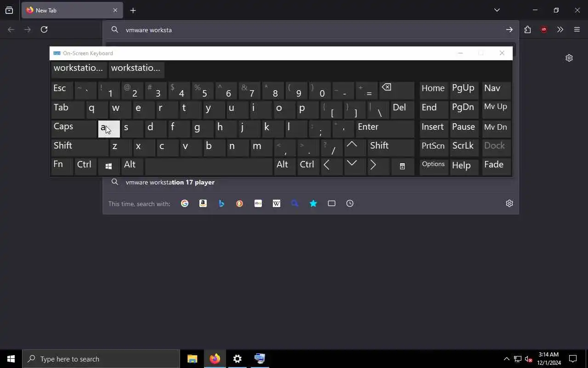
Task: Search with eBay icon
Action: pyautogui.click(x=258, y=203)
